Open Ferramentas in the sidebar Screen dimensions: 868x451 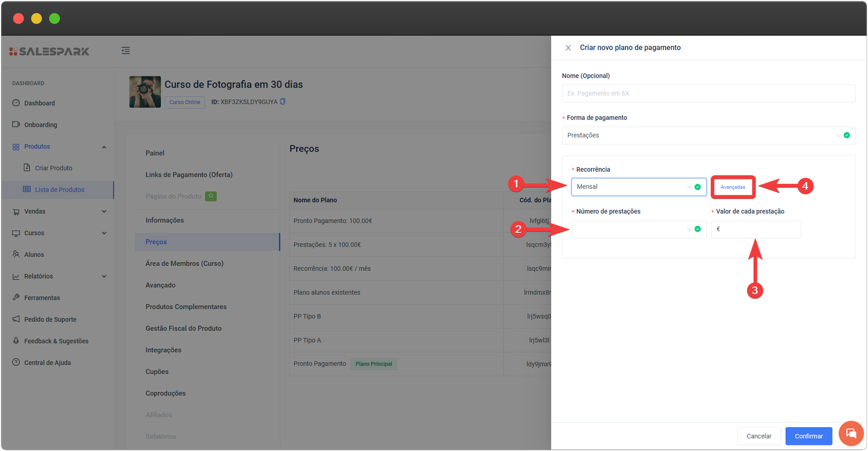tap(42, 298)
